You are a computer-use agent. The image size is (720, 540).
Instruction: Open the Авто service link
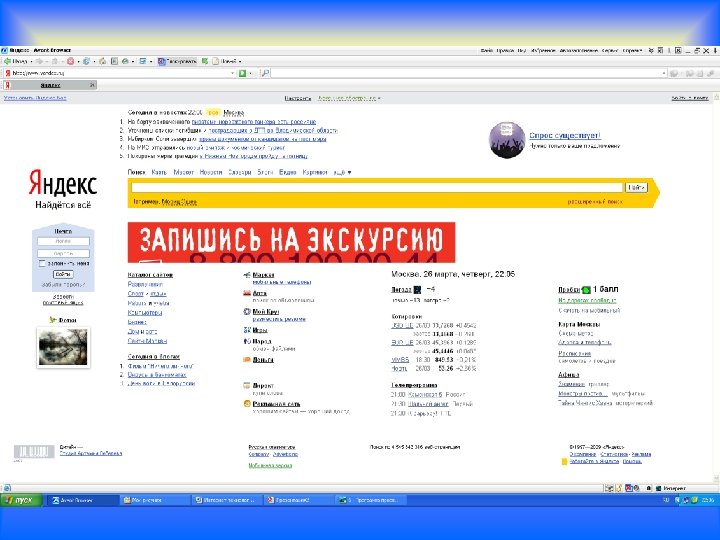(259, 293)
